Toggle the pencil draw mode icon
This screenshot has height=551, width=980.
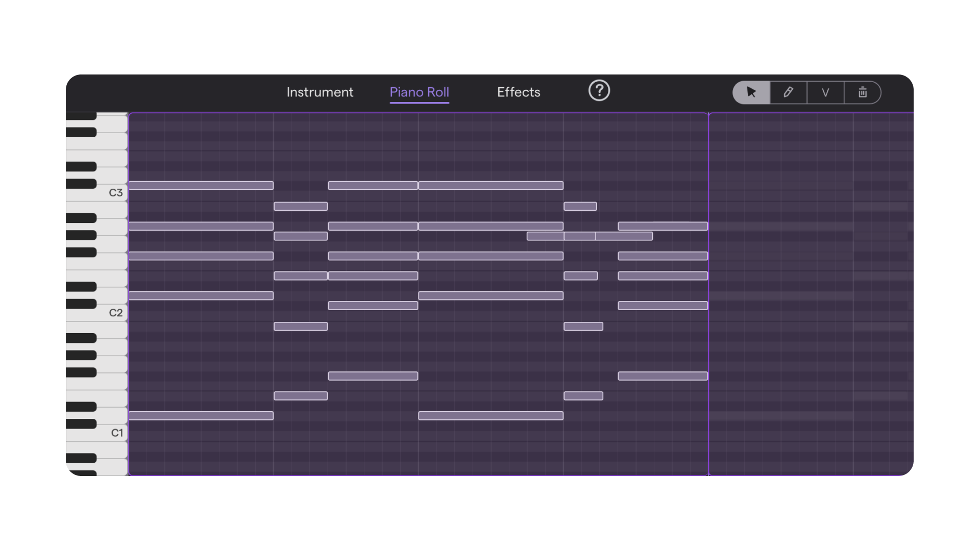coord(788,92)
